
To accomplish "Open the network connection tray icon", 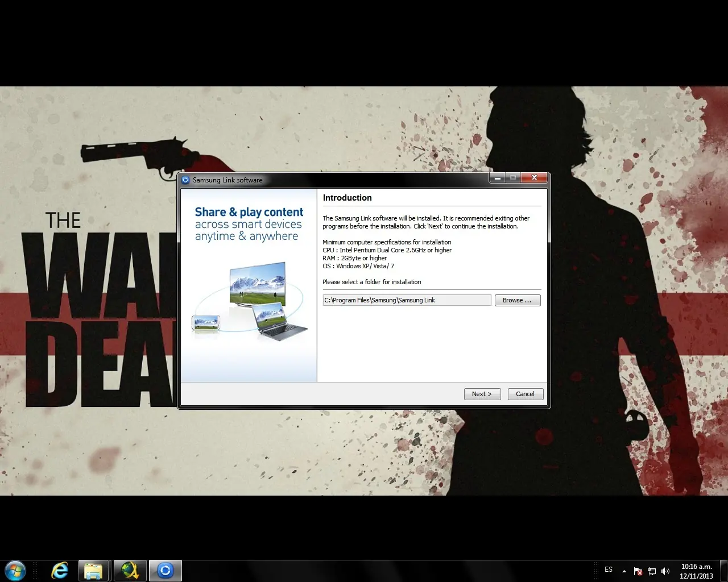I will click(652, 571).
